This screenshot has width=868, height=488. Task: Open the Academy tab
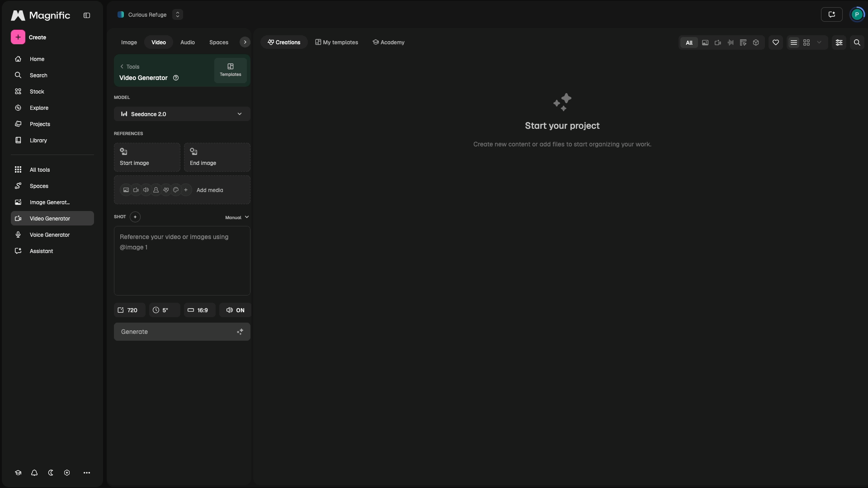[388, 42]
